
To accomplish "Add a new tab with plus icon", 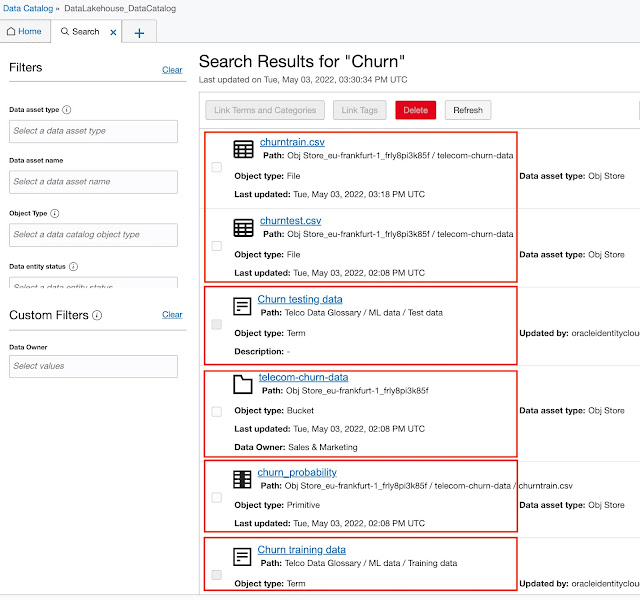I will (x=139, y=33).
